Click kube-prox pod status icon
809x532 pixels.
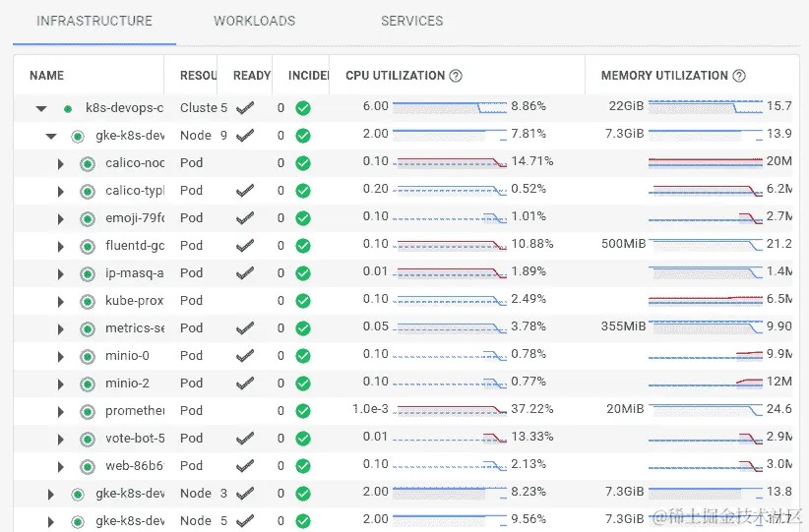(x=88, y=302)
